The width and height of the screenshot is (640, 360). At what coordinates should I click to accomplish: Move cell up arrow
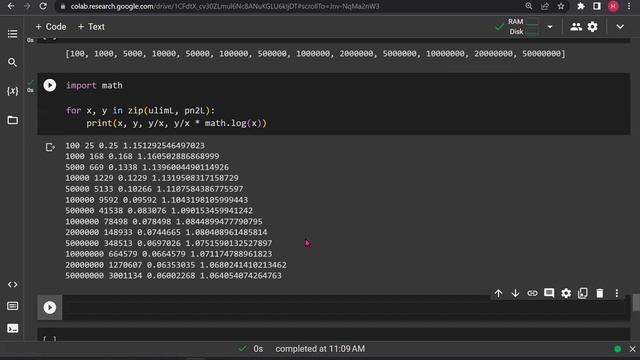[x=498, y=293]
